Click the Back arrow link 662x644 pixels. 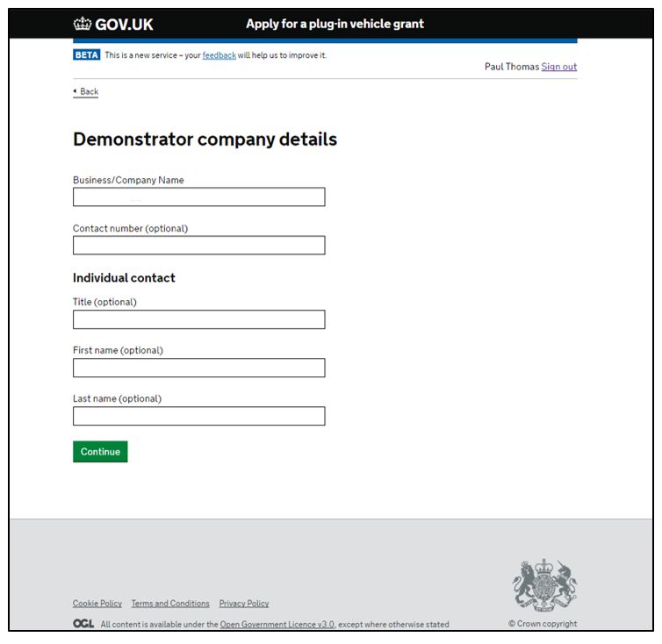[x=86, y=91]
